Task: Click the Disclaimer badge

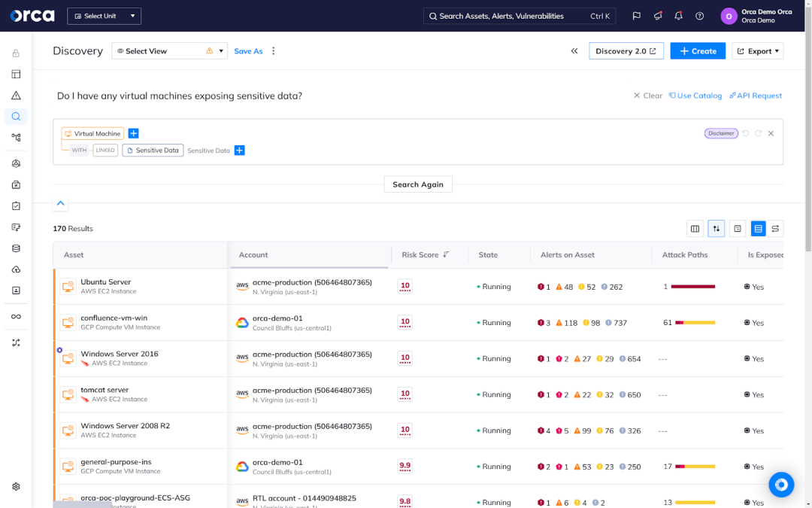Action: pos(721,133)
